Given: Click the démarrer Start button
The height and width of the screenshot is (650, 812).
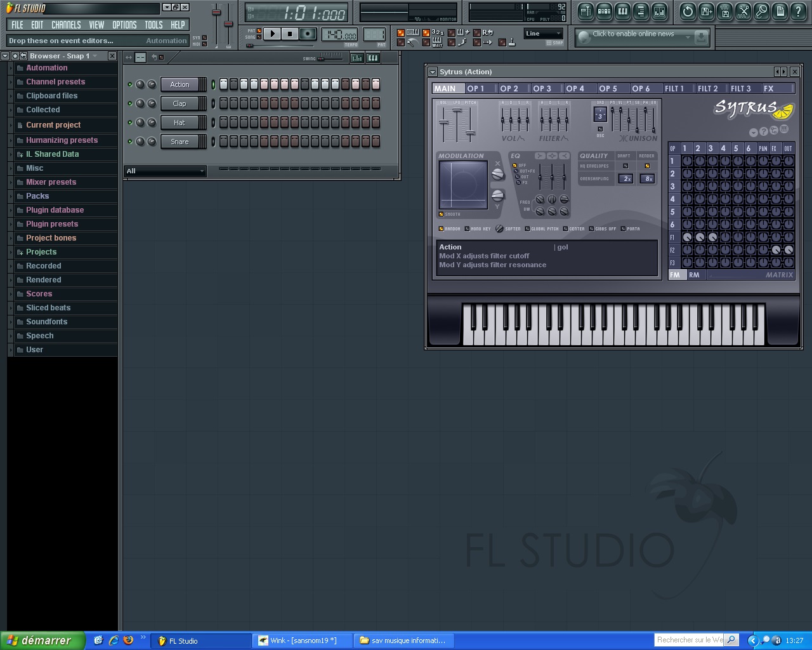Looking at the screenshot, I should [x=43, y=640].
